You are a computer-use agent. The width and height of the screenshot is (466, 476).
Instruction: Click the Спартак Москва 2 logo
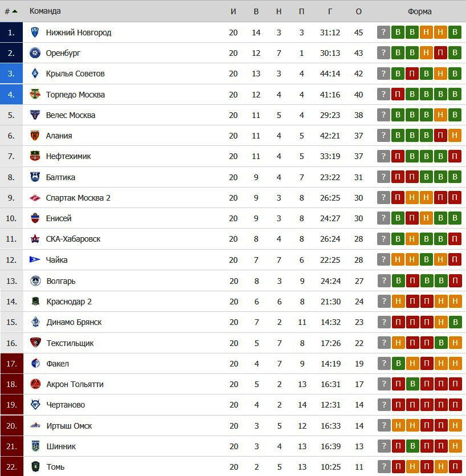pos(35,198)
